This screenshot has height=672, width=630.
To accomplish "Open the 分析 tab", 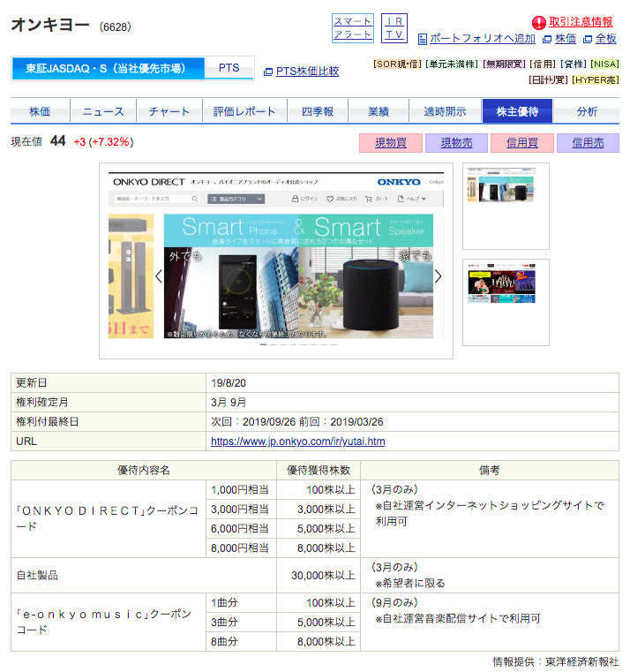I will [x=587, y=111].
